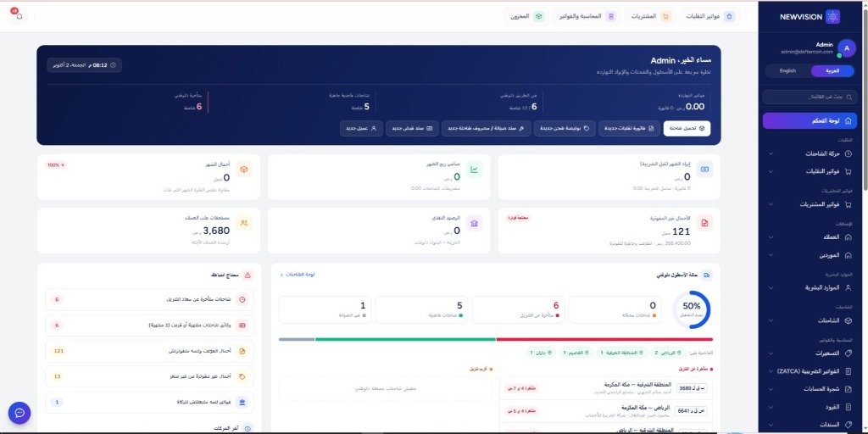Screen dimensions: 868x434
Task: Click the NEWVISION globe logo icon
Action: click(832, 17)
